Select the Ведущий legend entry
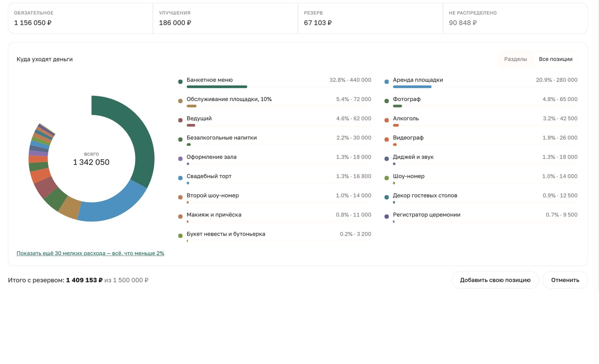Screen dimensions: 599x364 pos(275,122)
